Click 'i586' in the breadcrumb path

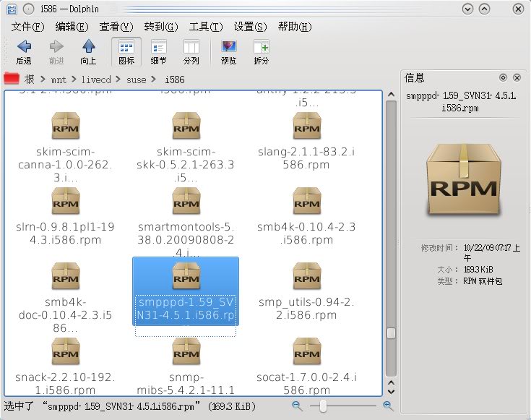point(174,80)
